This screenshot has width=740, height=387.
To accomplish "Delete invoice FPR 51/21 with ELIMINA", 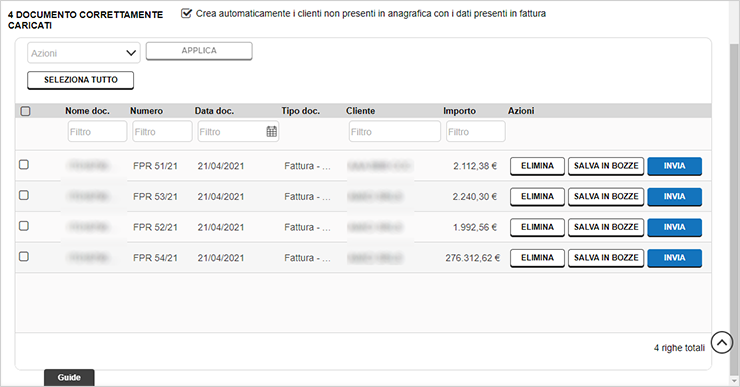I will pyautogui.click(x=537, y=166).
